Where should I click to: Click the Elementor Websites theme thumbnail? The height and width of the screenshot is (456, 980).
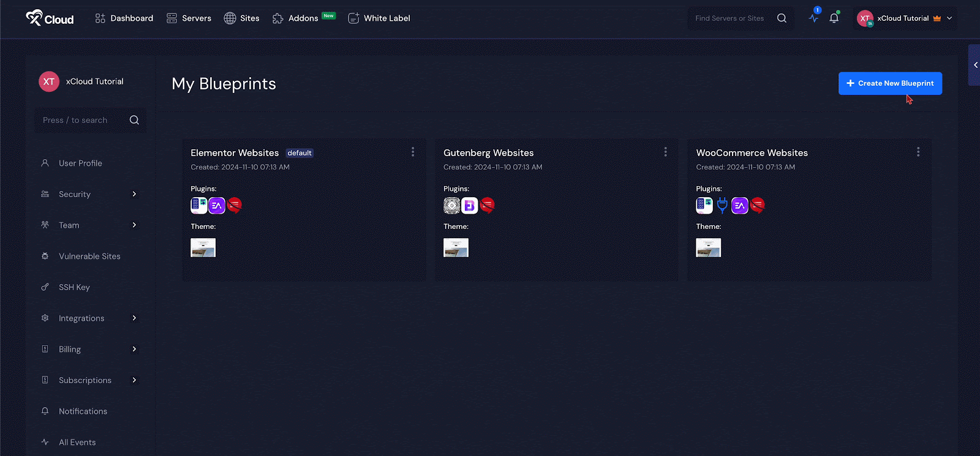tap(203, 248)
